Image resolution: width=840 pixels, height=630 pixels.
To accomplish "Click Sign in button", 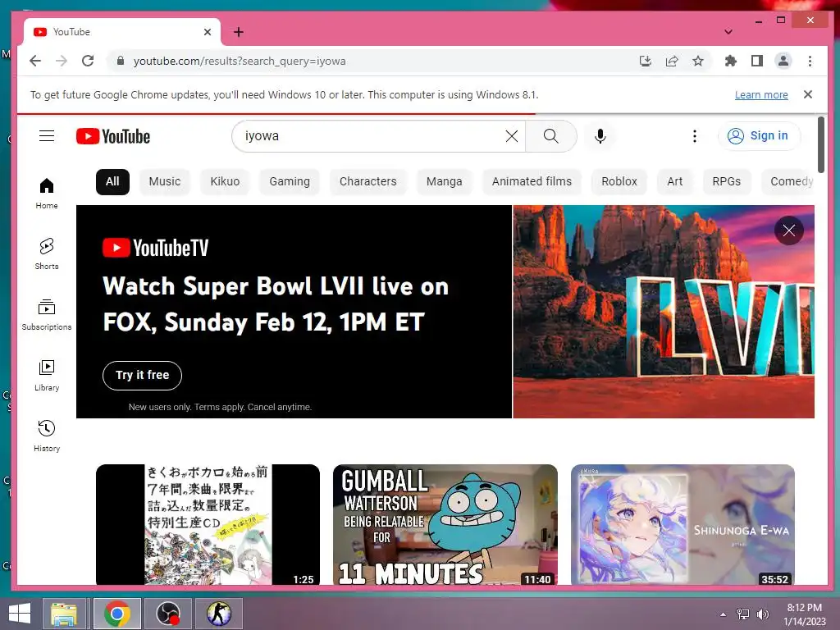I will 759,136.
